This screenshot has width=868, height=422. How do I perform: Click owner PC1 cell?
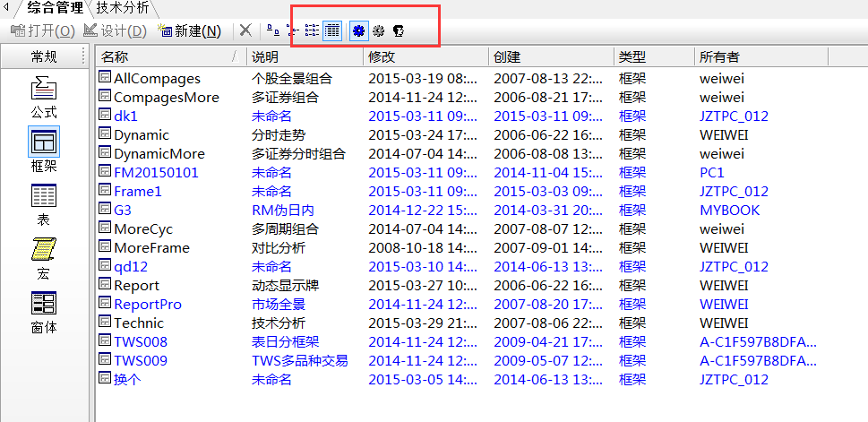[712, 172]
